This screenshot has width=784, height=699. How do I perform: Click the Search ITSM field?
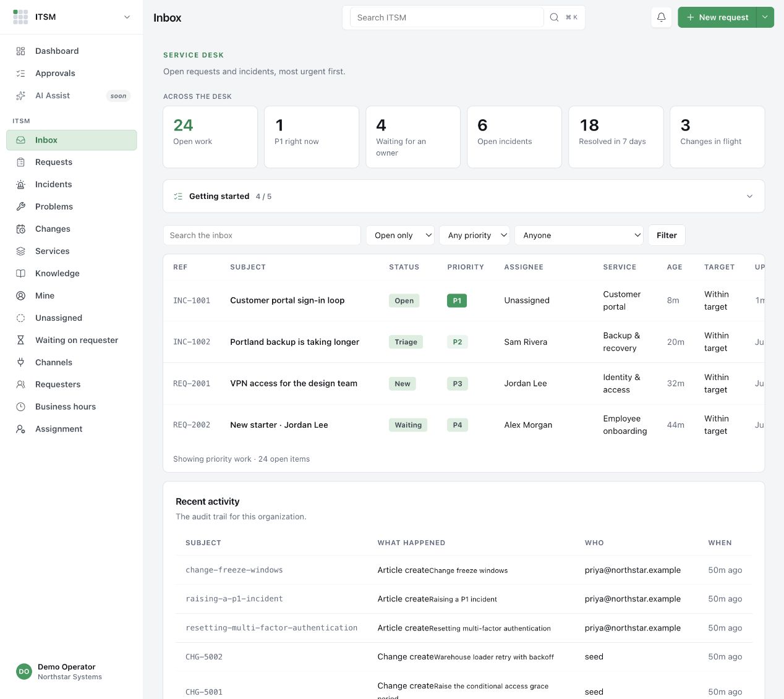446,17
